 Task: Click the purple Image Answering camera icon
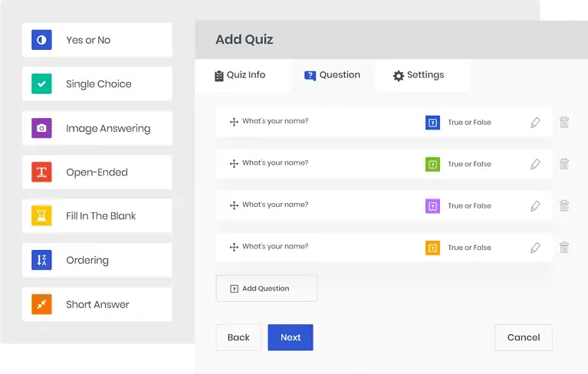click(41, 128)
